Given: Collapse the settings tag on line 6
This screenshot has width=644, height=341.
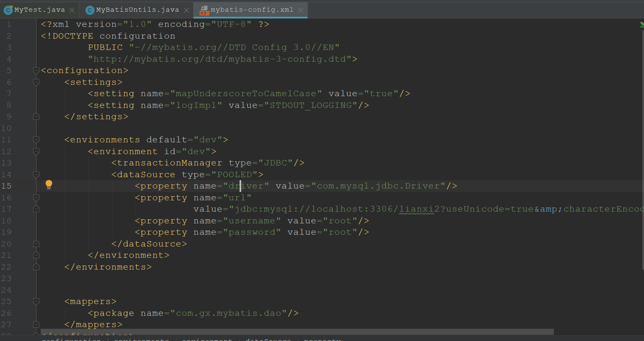Looking at the screenshot, I should (36, 82).
